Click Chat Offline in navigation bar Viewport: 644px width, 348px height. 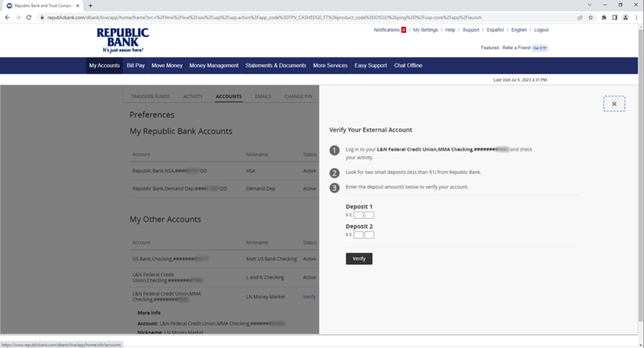click(408, 66)
